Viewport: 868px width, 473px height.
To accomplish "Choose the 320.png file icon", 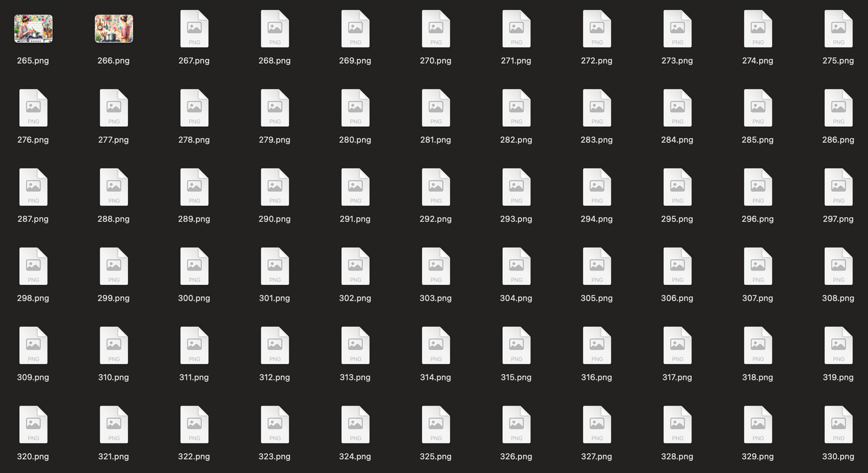I will click(x=33, y=425).
